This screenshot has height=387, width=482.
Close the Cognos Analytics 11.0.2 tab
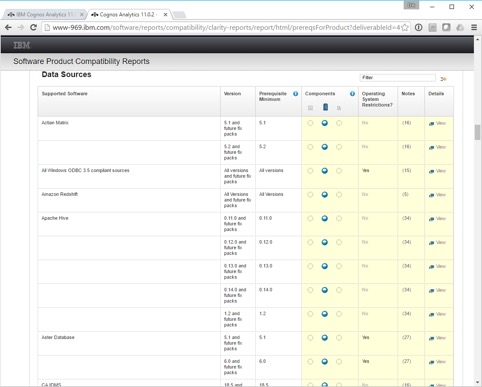coord(165,15)
